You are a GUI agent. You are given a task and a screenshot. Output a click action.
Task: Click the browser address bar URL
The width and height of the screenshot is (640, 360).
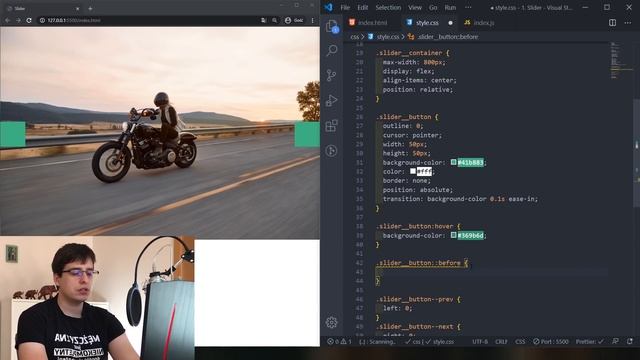point(74,20)
